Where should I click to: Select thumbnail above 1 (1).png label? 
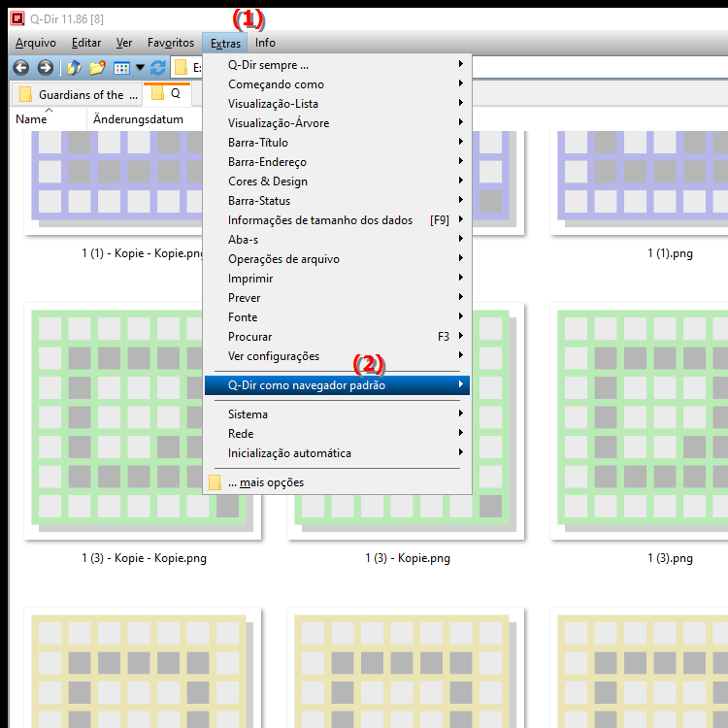tap(640, 182)
